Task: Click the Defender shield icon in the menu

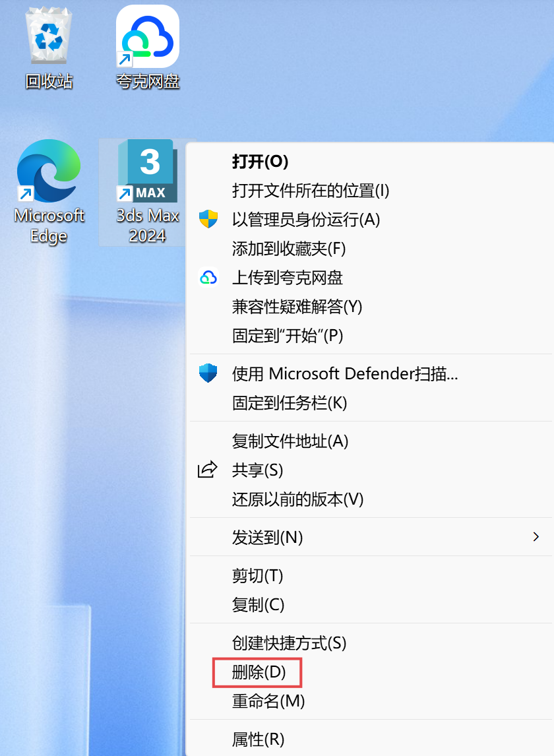Action: click(208, 373)
